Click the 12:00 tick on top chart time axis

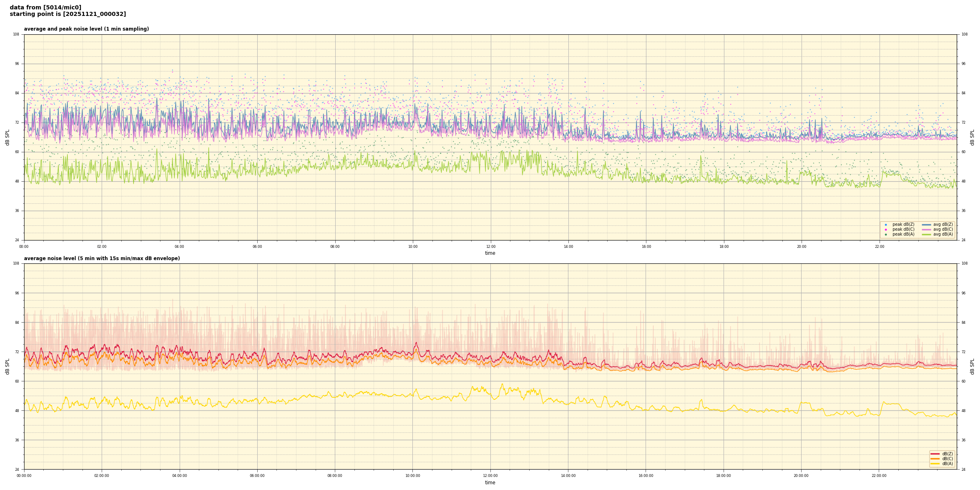point(490,247)
